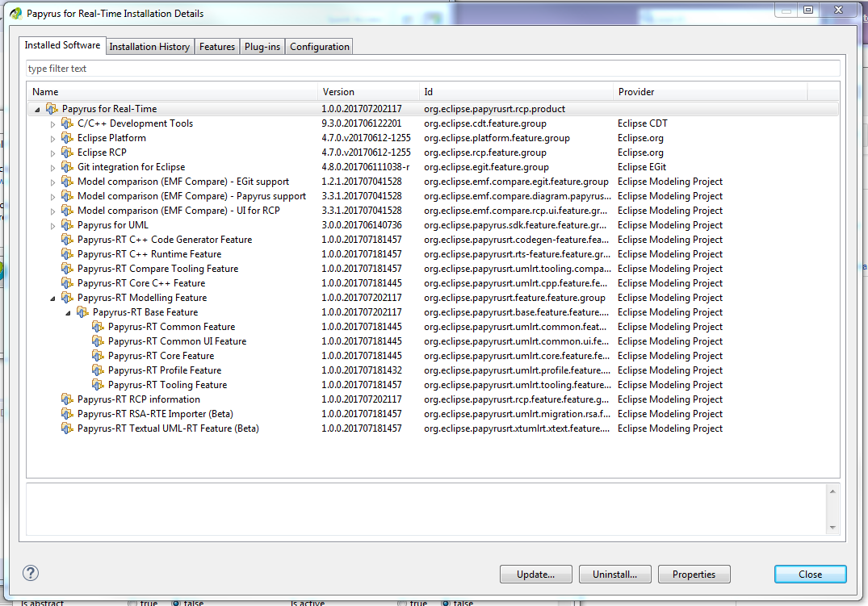The image size is (868, 606).
Task: Expand EMF Compare UI for RCP node
Action: point(52,211)
